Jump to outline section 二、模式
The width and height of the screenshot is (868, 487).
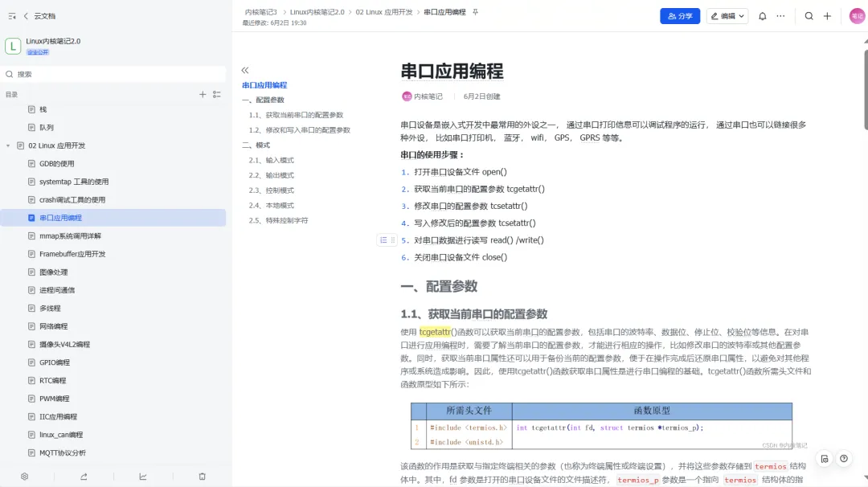(256, 145)
